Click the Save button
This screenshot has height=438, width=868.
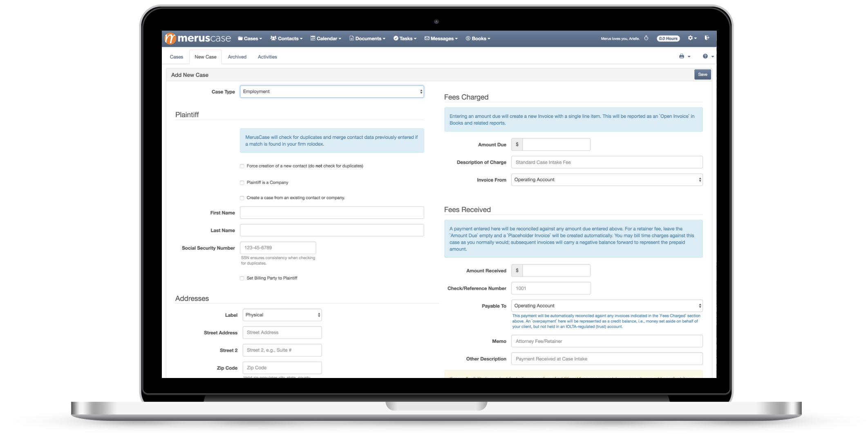(x=702, y=74)
